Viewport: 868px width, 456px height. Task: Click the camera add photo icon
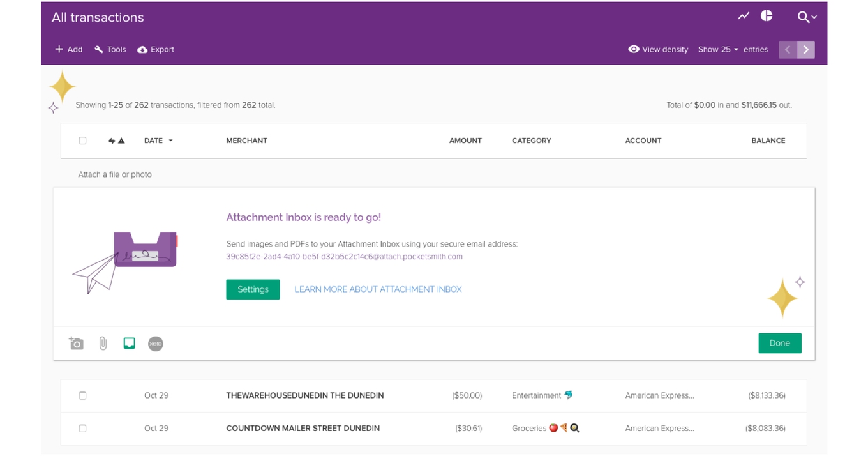(x=77, y=344)
